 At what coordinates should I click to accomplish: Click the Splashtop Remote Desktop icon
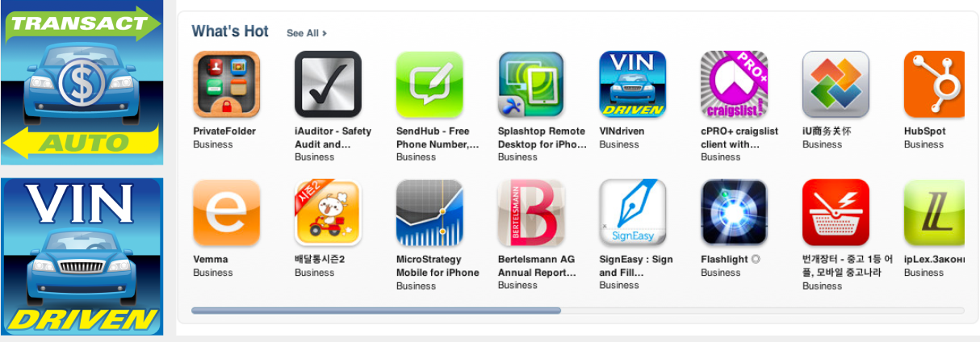tap(531, 85)
